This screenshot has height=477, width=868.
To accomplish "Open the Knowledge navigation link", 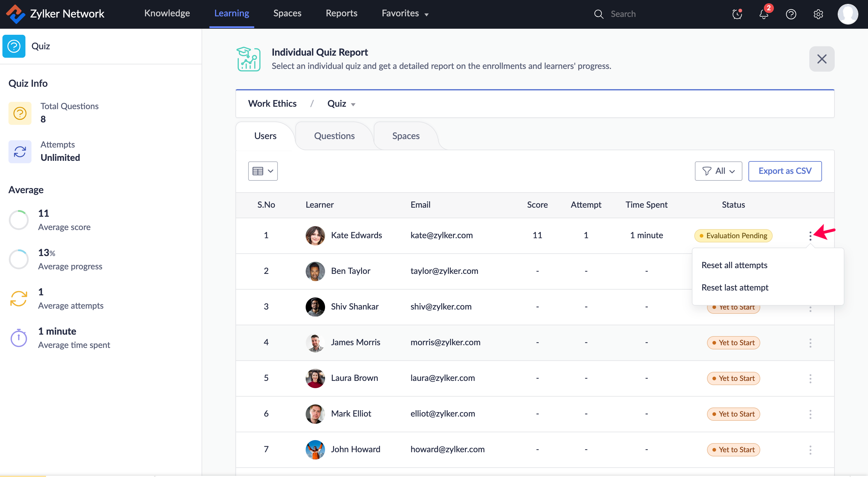I will click(x=167, y=14).
